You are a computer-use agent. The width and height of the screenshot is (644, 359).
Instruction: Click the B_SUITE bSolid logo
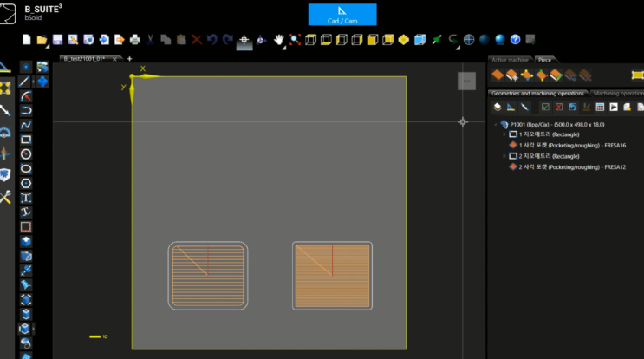31,12
